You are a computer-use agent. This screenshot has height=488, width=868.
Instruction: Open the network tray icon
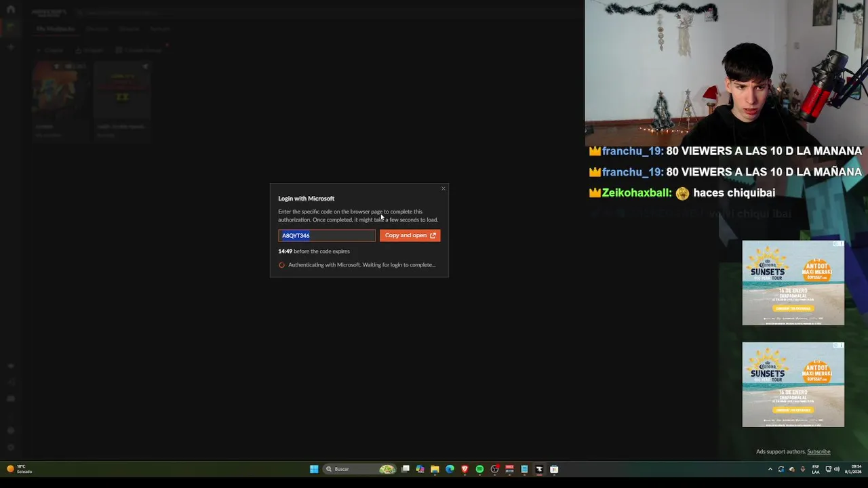(x=828, y=469)
